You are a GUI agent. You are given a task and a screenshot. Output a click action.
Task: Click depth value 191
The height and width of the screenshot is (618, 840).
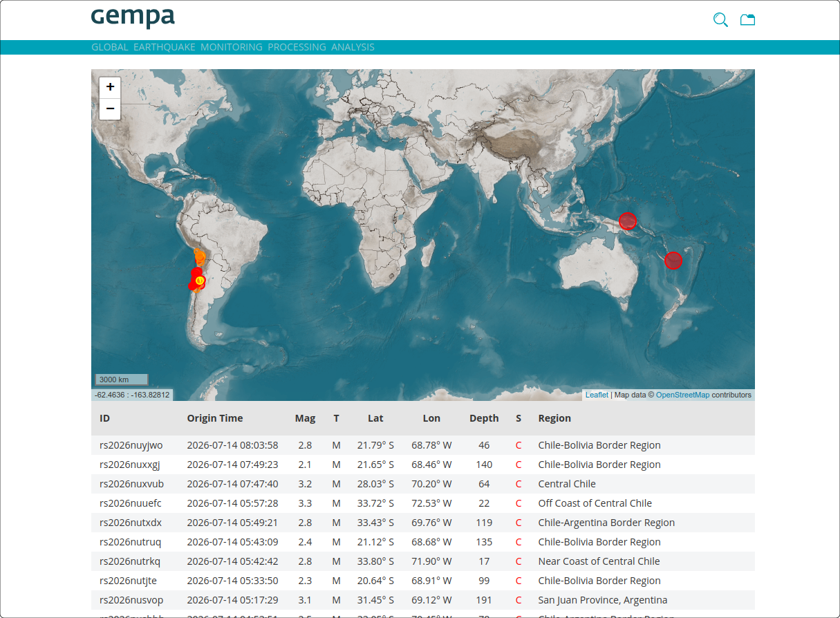coord(484,600)
